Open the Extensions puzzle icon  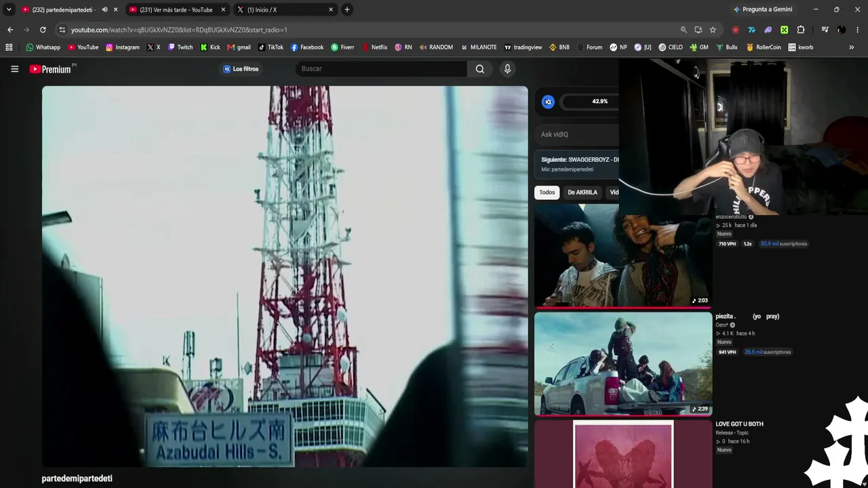(x=801, y=30)
